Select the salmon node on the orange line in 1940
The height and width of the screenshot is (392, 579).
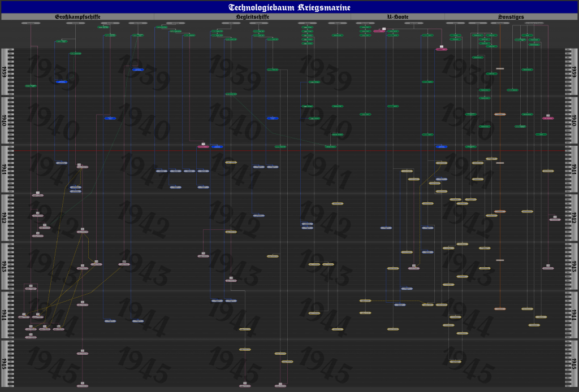500,114
